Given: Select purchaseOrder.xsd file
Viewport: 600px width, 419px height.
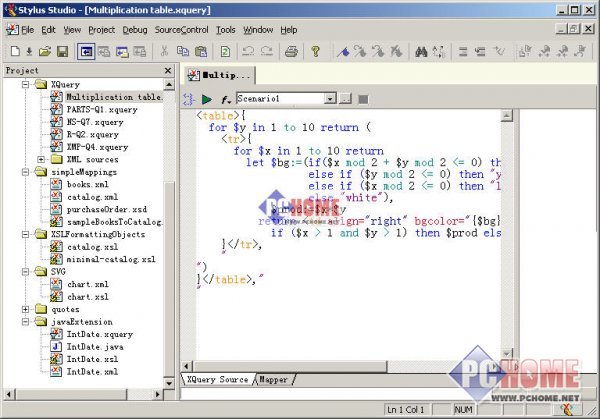Looking at the screenshot, I should (x=106, y=209).
